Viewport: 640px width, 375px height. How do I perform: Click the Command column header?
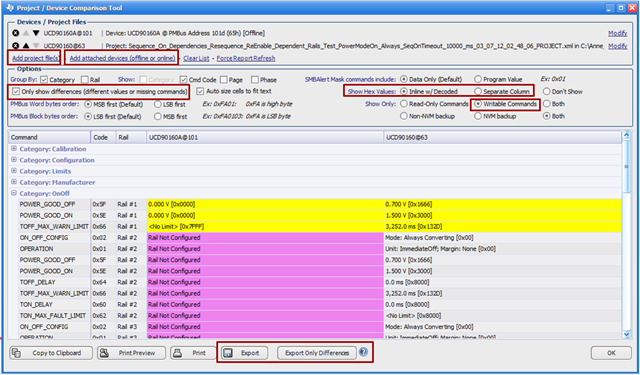click(49, 138)
